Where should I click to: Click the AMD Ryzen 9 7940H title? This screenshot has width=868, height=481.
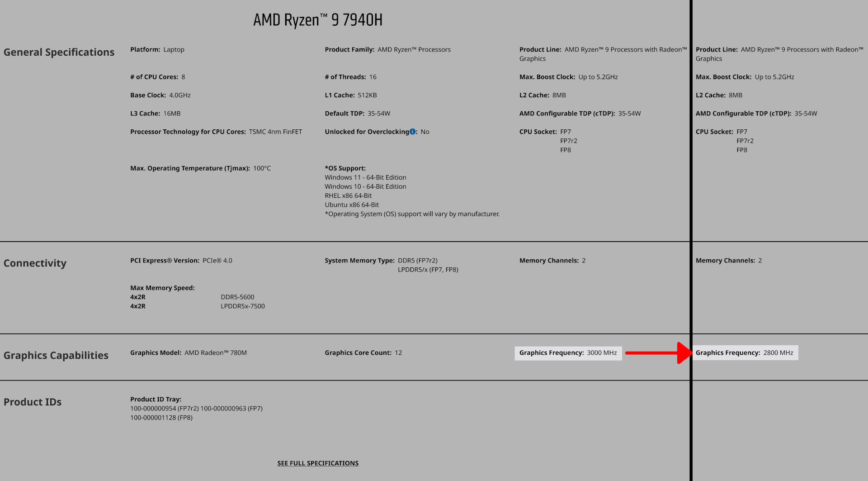318,20
